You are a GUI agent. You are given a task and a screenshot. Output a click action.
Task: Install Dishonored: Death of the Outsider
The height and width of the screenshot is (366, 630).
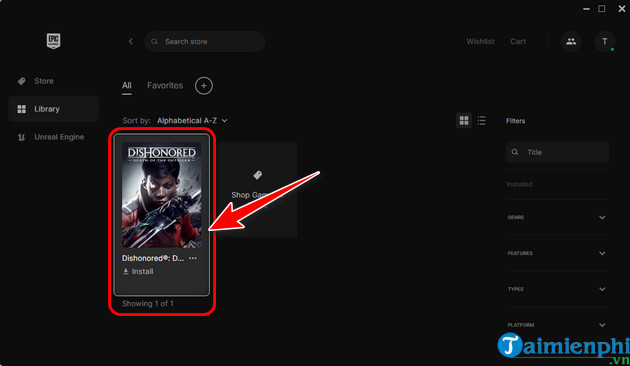[138, 272]
